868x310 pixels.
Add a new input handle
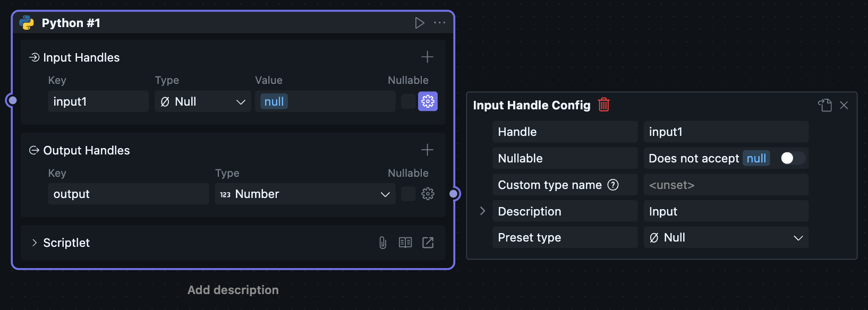[427, 57]
